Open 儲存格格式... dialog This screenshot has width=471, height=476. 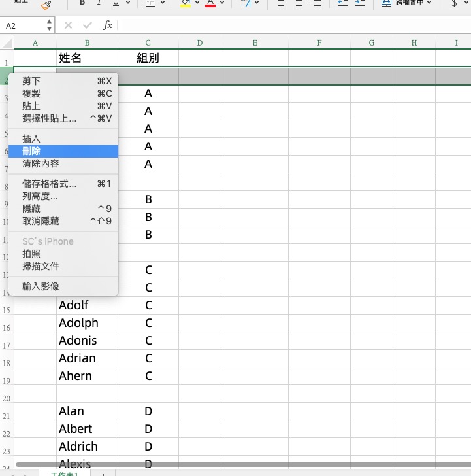[63, 184]
